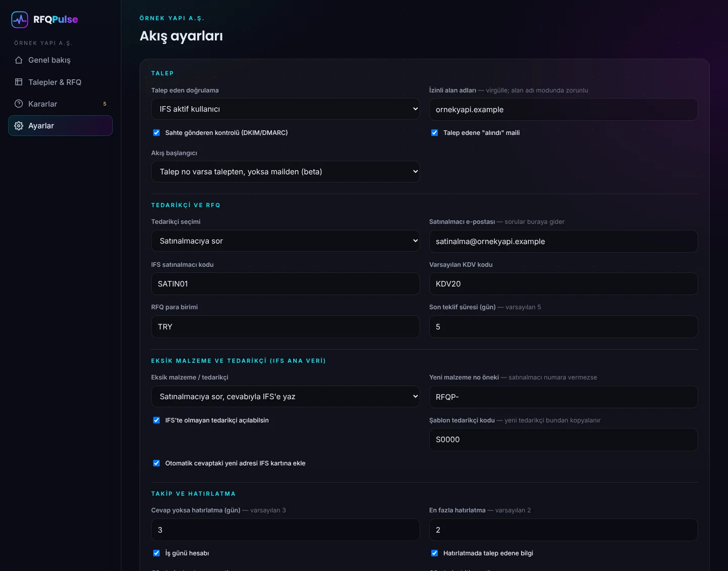Click the TALEP section header
Viewport: 728px width, 571px height.
point(162,73)
